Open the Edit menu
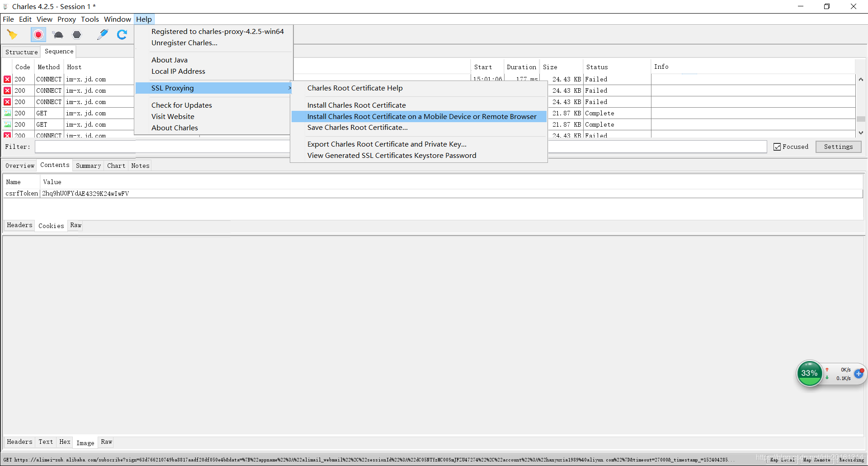 [x=25, y=19]
